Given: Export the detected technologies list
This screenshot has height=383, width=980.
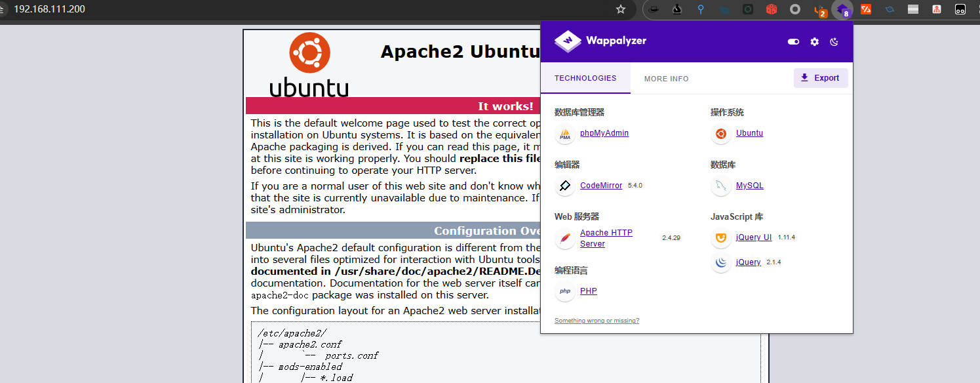Looking at the screenshot, I should point(821,78).
